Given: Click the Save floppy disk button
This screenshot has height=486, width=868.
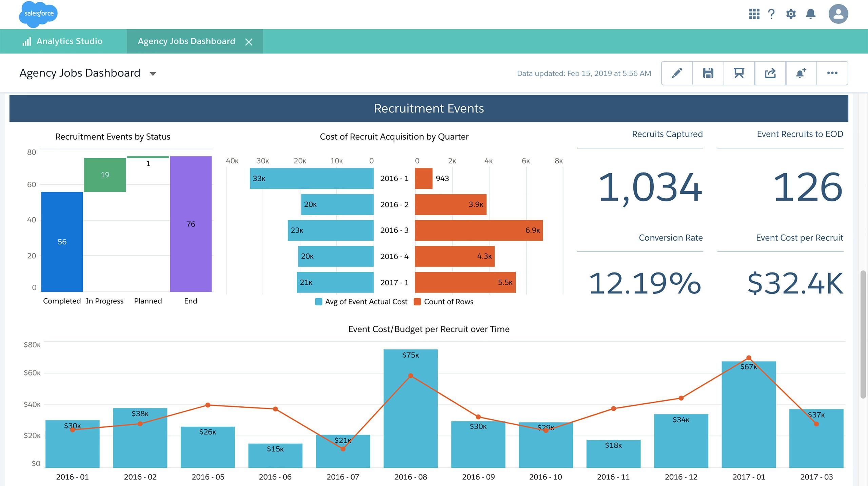Looking at the screenshot, I should point(708,73).
